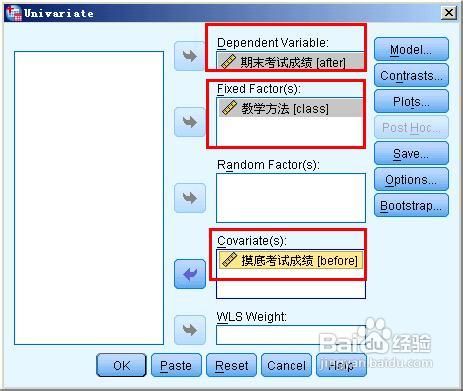
Task: Click inside the Random Factor(s) list box
Action: [291, 198]
